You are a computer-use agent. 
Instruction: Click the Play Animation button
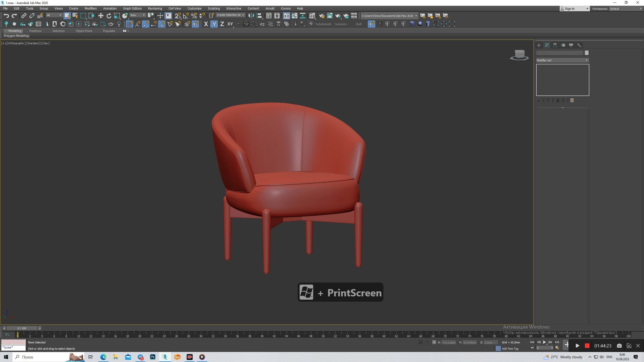tap(544, 342)
